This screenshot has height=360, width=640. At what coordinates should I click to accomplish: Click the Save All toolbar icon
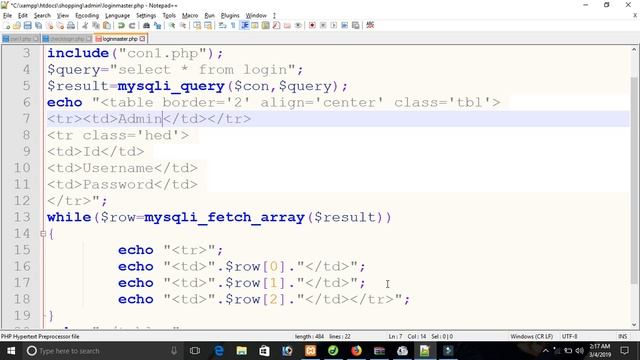[x=38, y=25]
